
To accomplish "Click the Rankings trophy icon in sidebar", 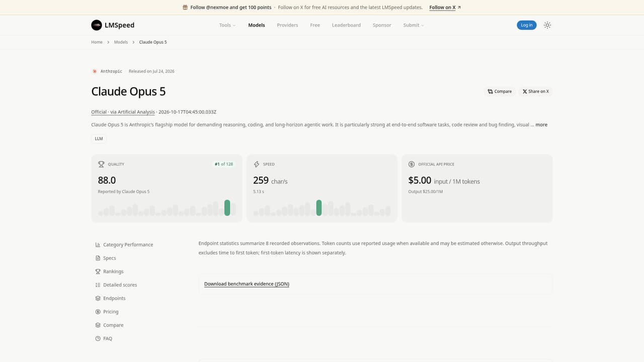I will pos(98,271).
